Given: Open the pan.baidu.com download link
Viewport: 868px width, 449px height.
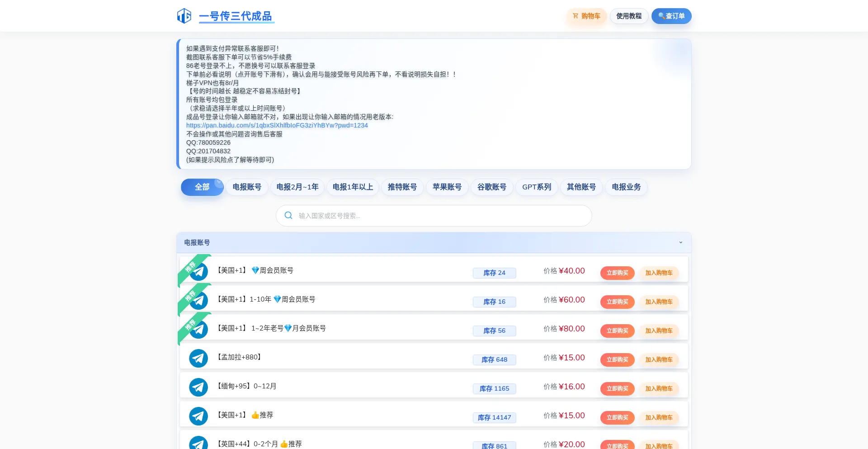Looking at the screenshot, I should click(x=277, y=125).
